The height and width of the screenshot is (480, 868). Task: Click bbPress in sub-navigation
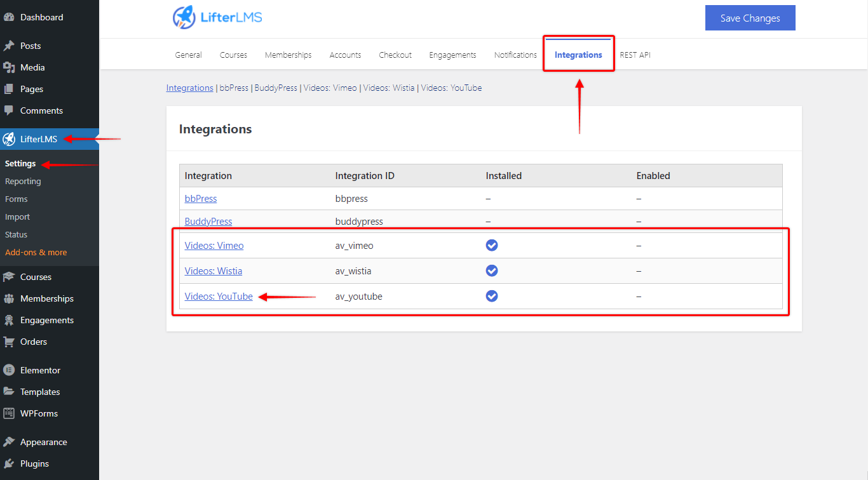click(x=234, y=88)
